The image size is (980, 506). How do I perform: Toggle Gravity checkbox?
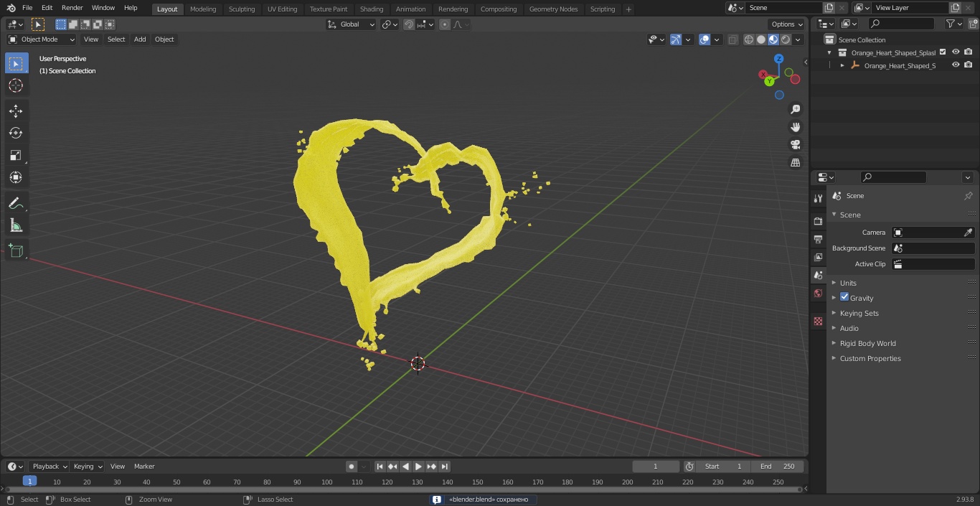(844, 297)
